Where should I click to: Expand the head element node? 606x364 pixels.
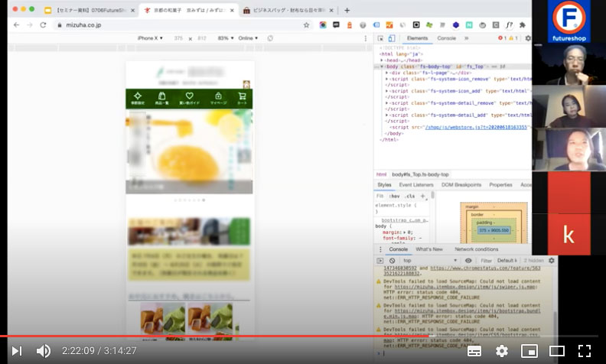click(382, 60)
